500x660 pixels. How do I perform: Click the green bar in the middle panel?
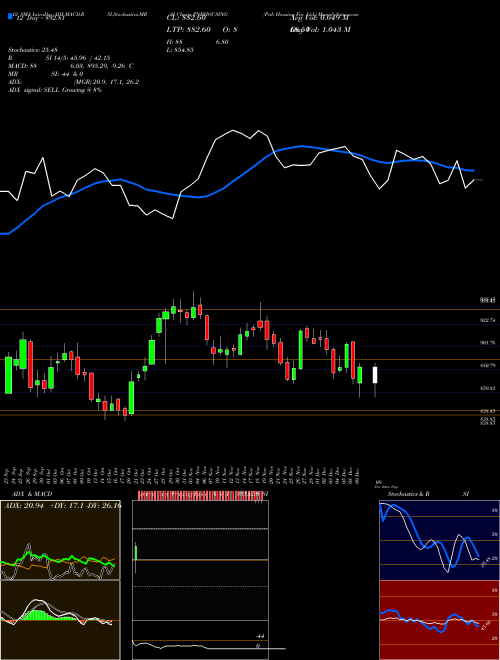coord(136,553)
